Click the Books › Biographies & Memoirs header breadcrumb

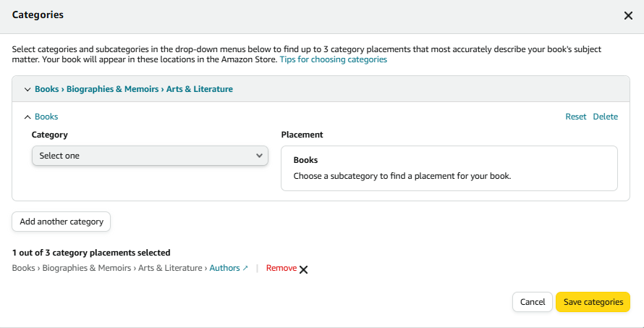coord(133,89)
